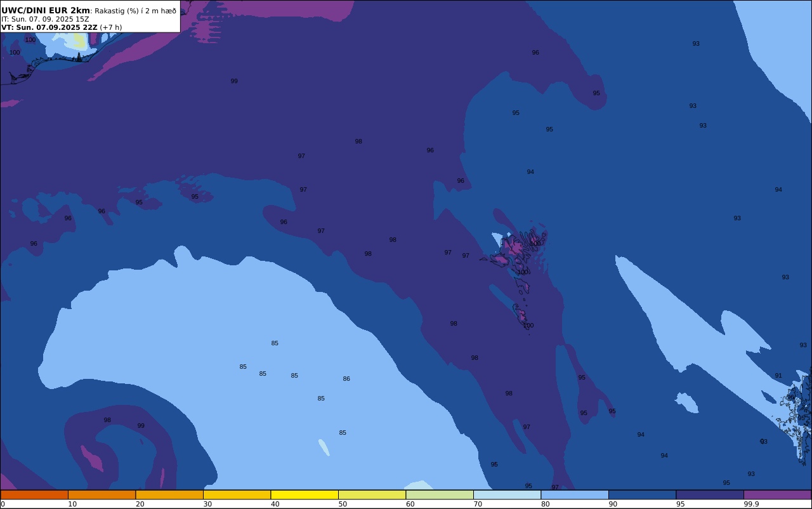Click the legend scale label '70'
This screenshot has height=509, width=812.
pos(478,504)
